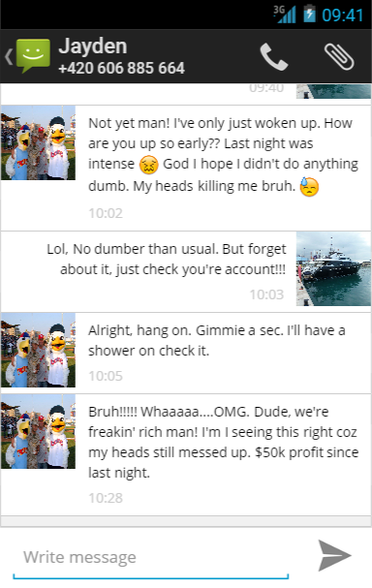Open mascot avatar beside 'Not yet man' message
This screenshot has width=372, height=588.
coord(38,142)
